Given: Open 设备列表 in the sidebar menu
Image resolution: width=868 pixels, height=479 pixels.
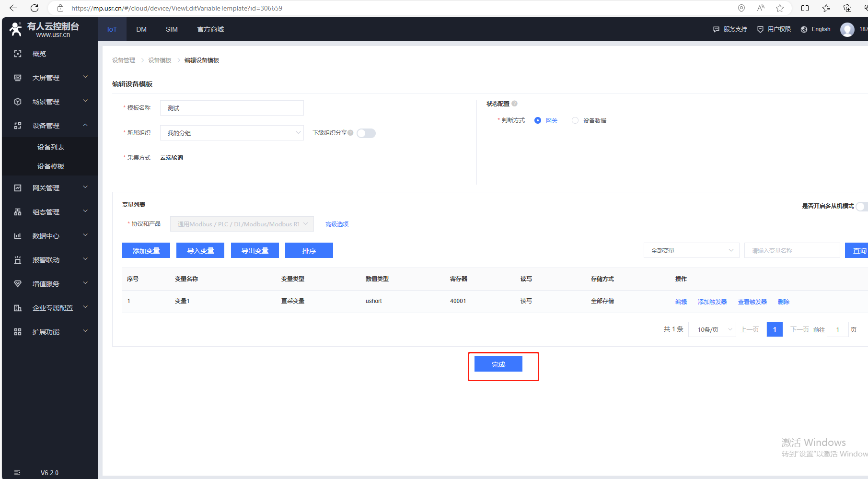Looking at the screenshot, I should coord(51,147).
